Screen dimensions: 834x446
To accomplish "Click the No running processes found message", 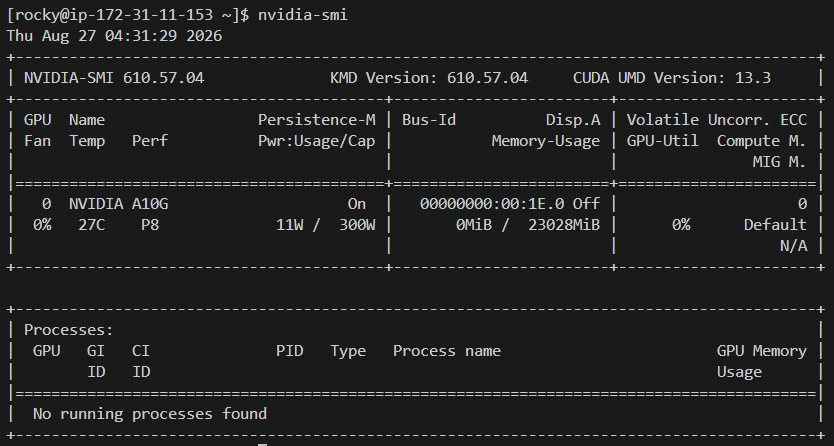I will [x=150, y=414].
